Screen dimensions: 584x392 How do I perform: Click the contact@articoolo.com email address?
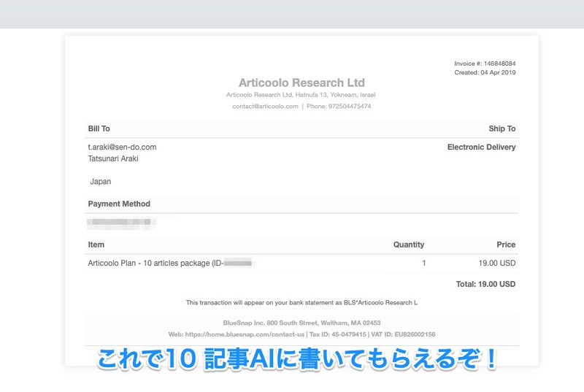tap(265, 107)
